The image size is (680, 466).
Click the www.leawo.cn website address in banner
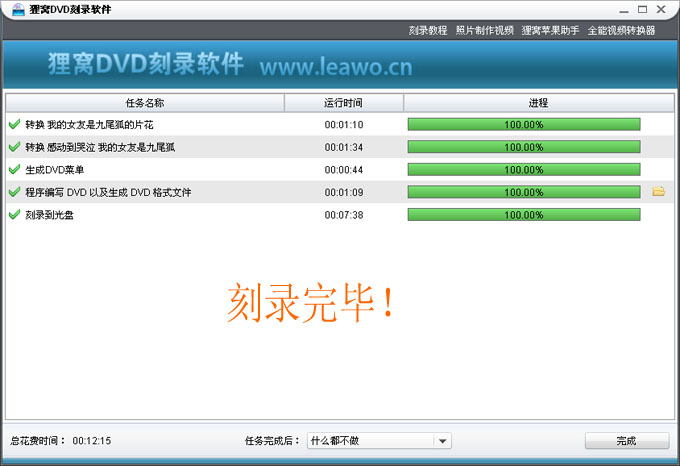coord(336,66)
